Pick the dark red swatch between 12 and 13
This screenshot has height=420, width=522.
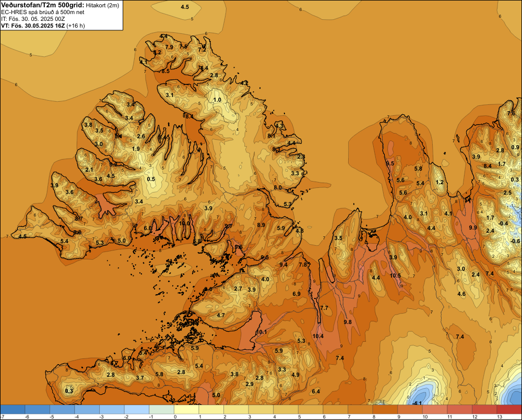(484, 410)
